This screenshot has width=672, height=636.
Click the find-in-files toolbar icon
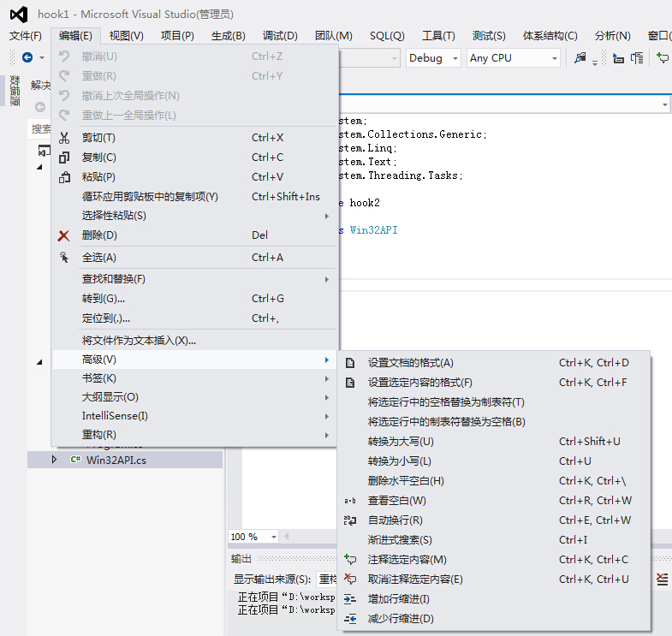tap(580, 57)
